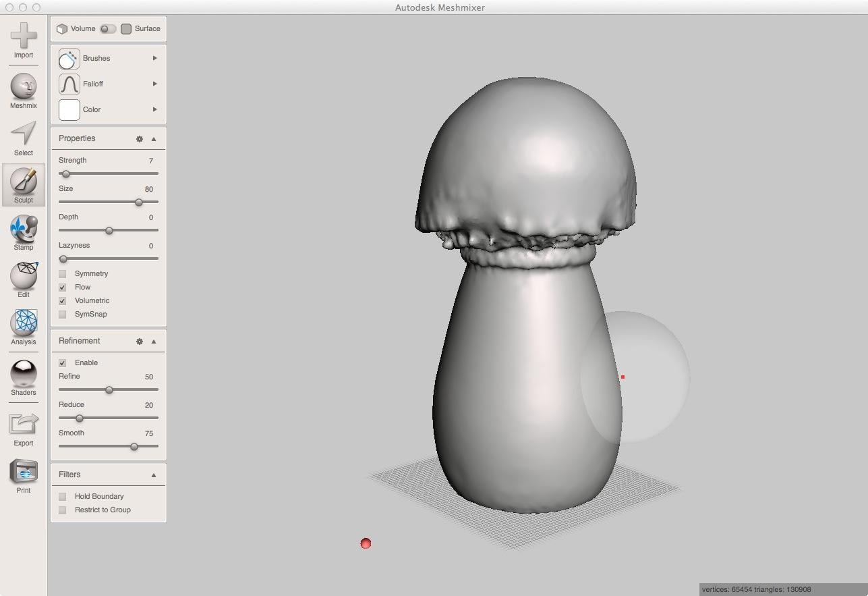Expand the Brushes flyout arrow
The width and height of the screenshot is (868, 596).
click(155, 58)
